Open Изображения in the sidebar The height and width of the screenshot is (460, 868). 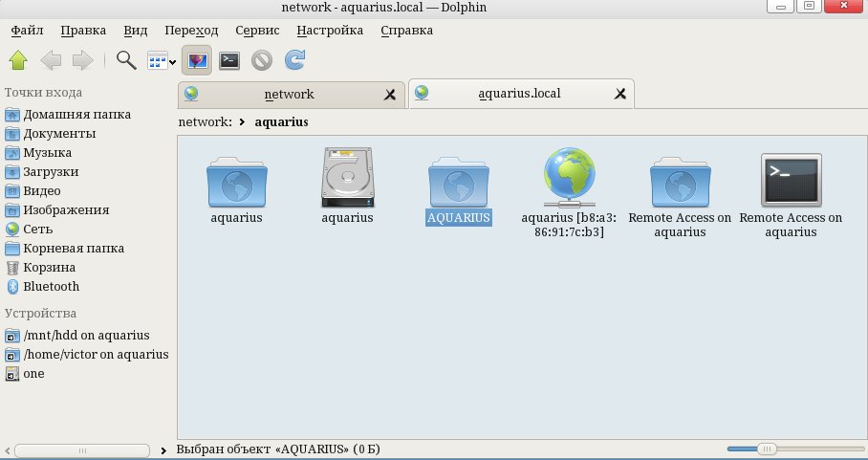click(66, 210)
